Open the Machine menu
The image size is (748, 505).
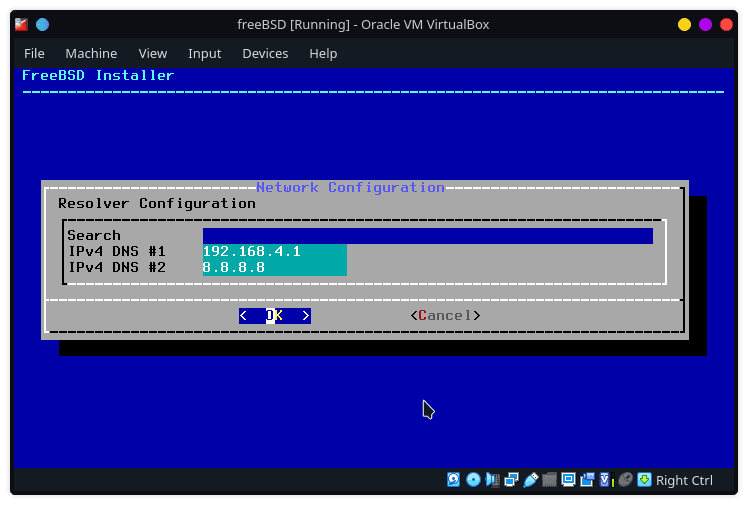tap(91, 53)
